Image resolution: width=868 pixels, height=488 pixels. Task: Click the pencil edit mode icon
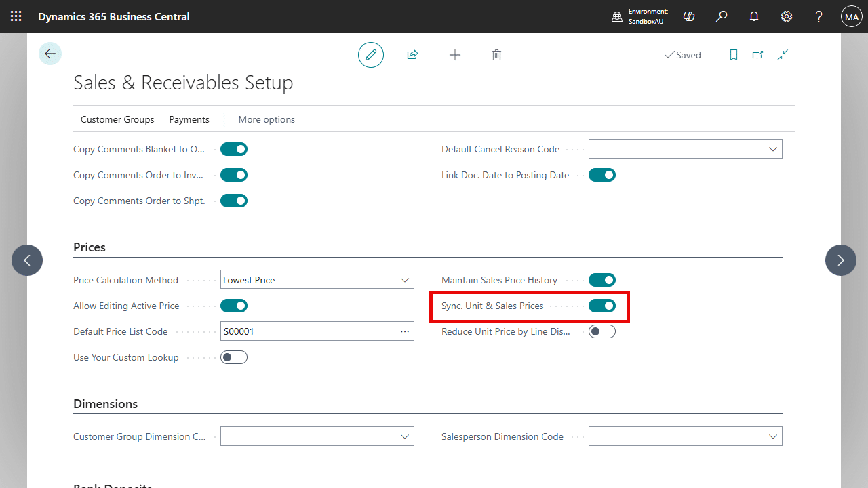(x=371, y=55)
